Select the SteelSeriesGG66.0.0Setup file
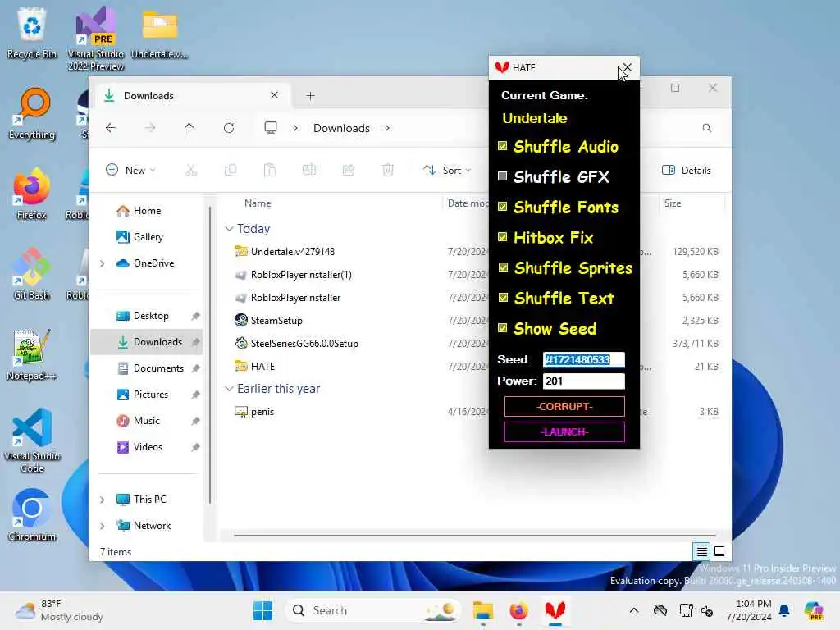This screenshot has width=840, height=630. click(x=304, y=344)
